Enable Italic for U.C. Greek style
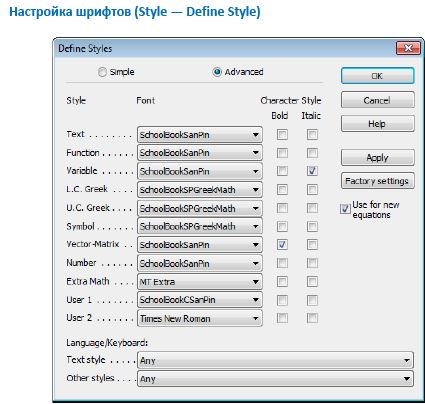Viewport: 425px width, 404px height. coord(312,208)
